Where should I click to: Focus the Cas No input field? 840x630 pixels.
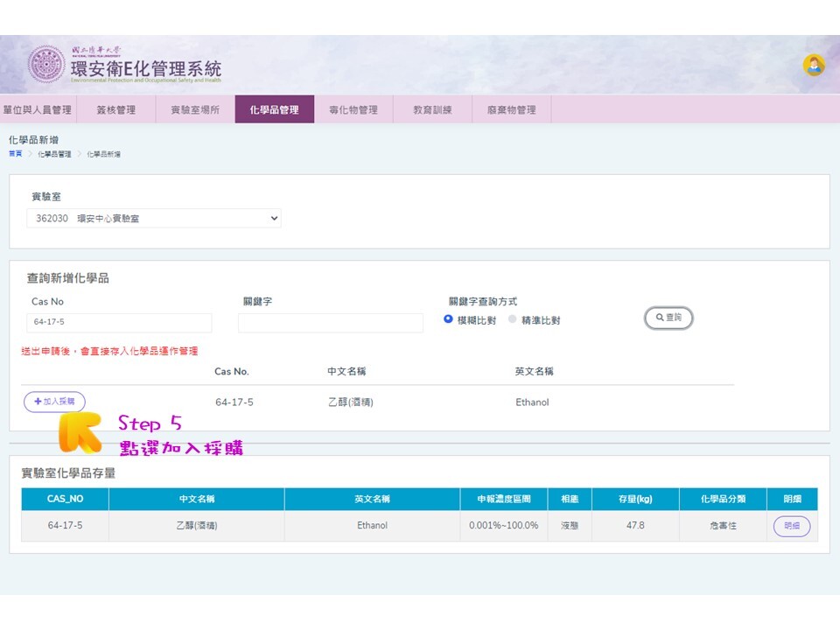click(x=119, y=323)
